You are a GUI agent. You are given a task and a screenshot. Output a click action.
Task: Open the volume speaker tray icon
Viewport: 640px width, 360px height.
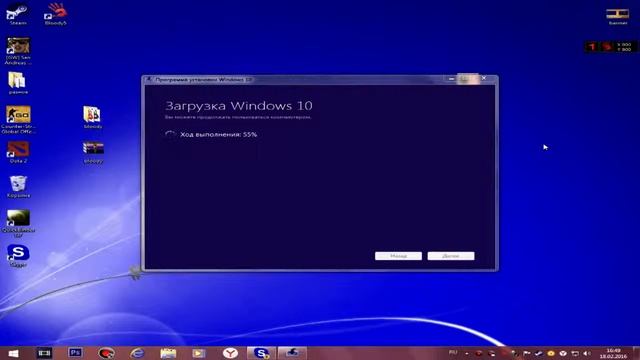point(587,353)
